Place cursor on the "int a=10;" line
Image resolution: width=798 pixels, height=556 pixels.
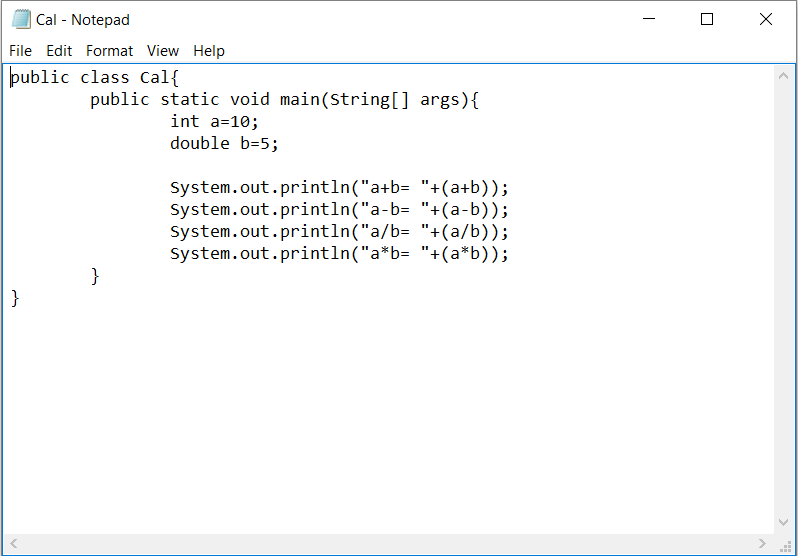coord(214,121)
